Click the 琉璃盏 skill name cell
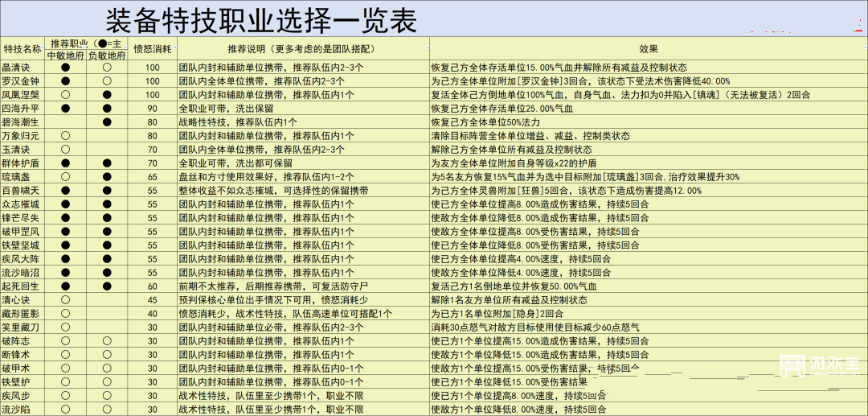The width and height of the screenshot is (868, 416). coord(23,177)
